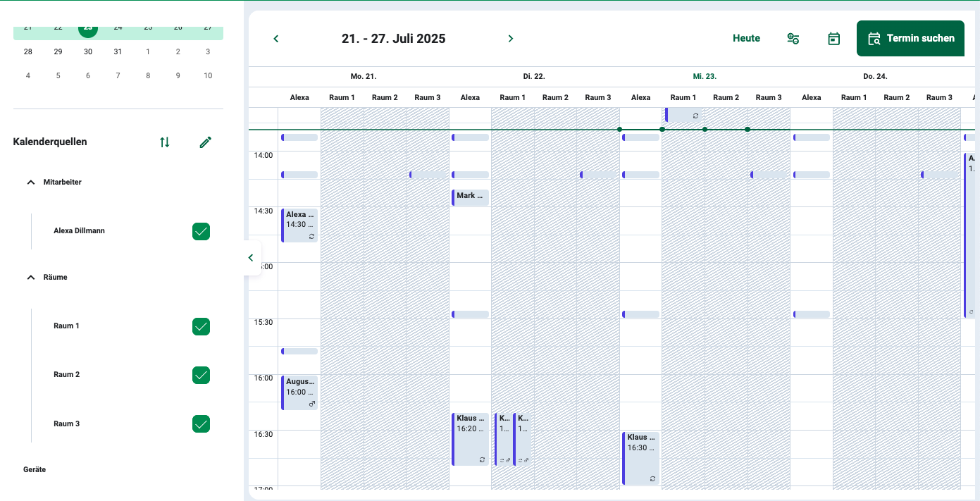
Task: Click the Alexa column header under Mo. 21.
Action: (x=299, y=97)
